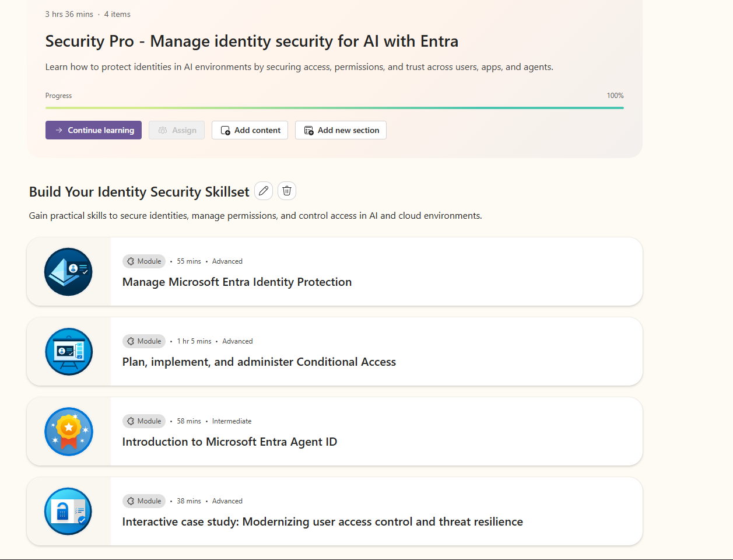Click Conditional Access module badge thumbnail
The width and height of the screenshot is (733, 560).
click(68, 352)
